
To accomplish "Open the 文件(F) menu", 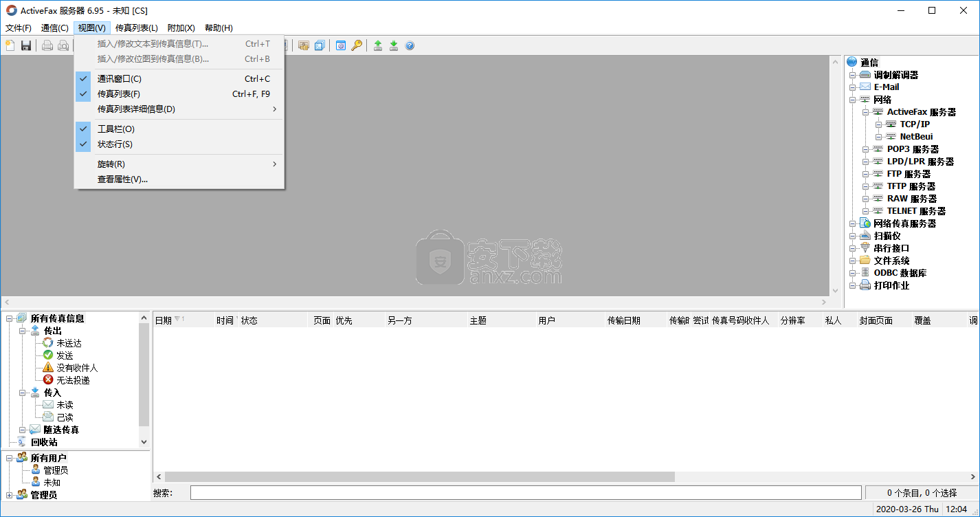I will click(19, 28).
